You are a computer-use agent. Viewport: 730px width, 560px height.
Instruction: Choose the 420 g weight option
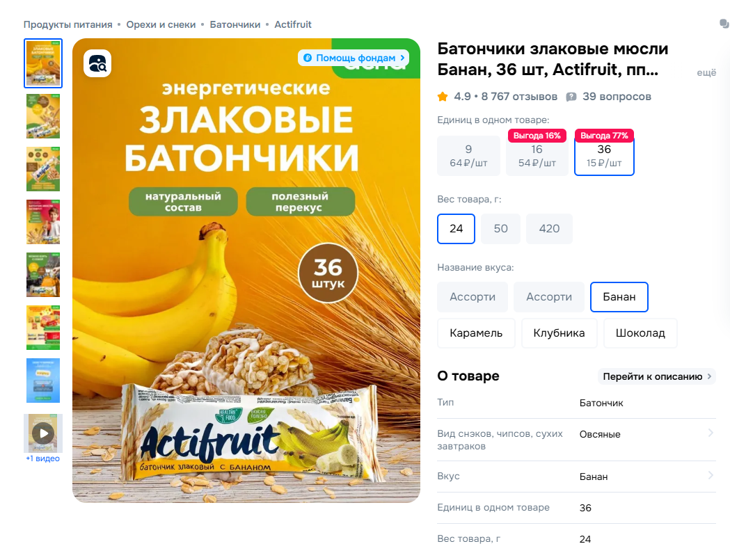click(x=549, y=229)
